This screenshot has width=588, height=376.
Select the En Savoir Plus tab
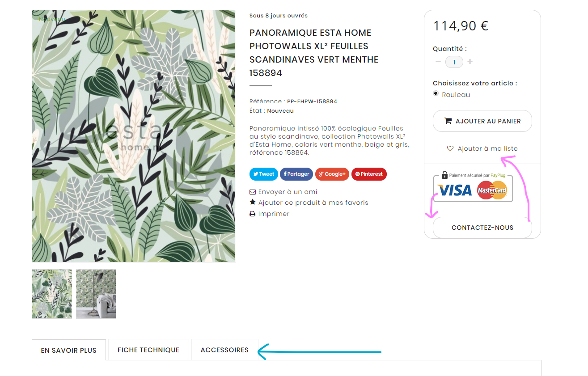pos(69,350)
